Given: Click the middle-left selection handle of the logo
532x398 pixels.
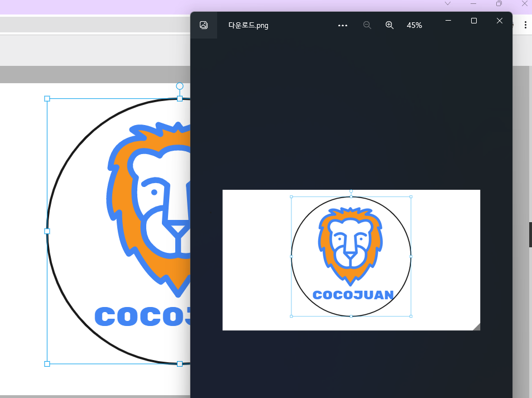Looking at the screenshot, I should pos(47,231).
